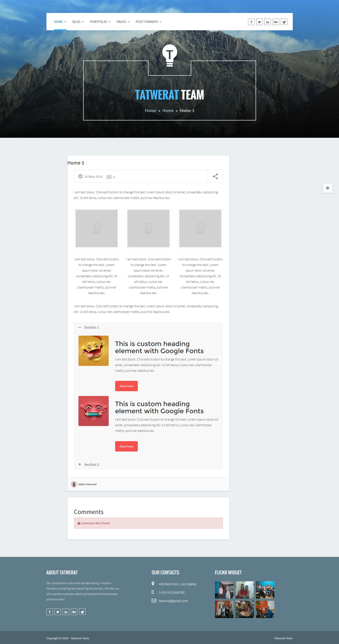Expand the Section 2 accordion
Screen dimensions: 339x644
[x=148, y=465]
